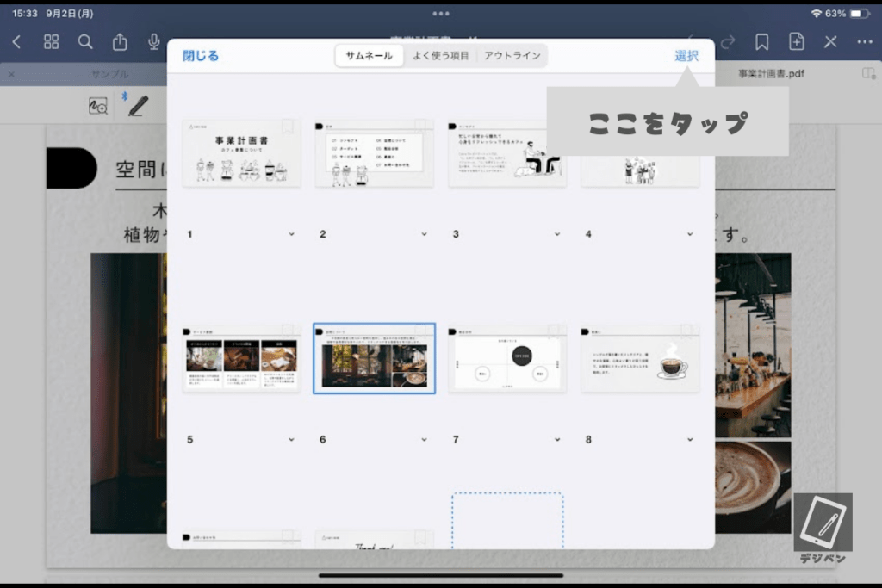Open the 事業計画書.pdf tab
Viewport: 882px width, 588px height.
click(x=771, y=74)
